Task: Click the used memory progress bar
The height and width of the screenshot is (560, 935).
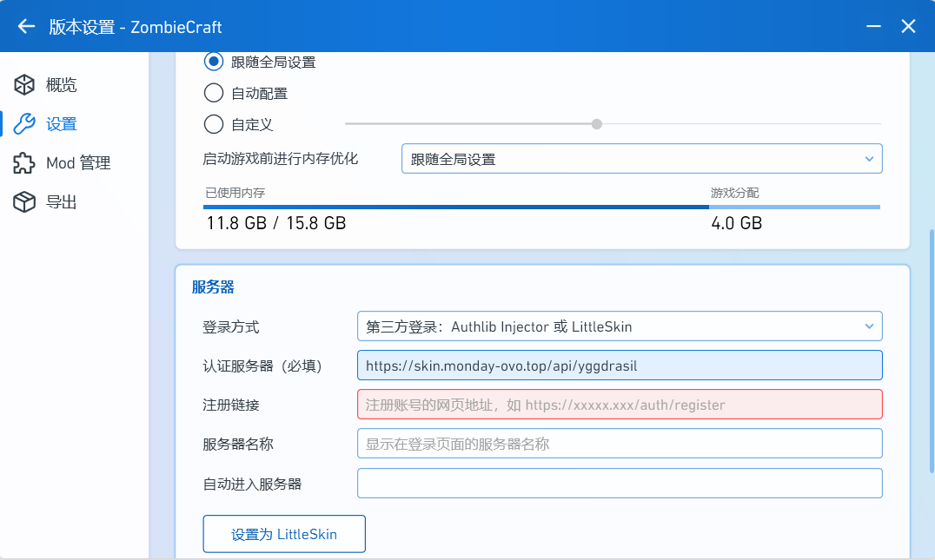Action: [456, 207]
